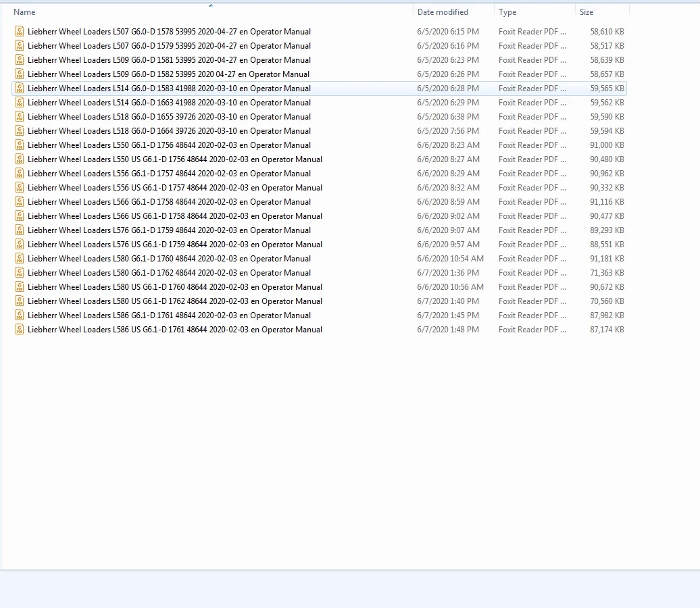
Task: Click PDF icon of L509 G6.0-D 1582 manual
Action: (20, 74)
